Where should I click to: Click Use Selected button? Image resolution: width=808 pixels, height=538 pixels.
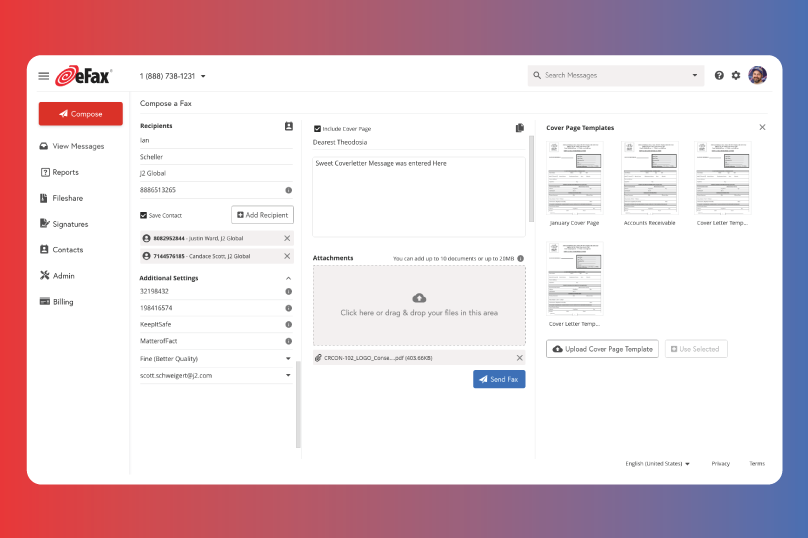tap(696, 349)
